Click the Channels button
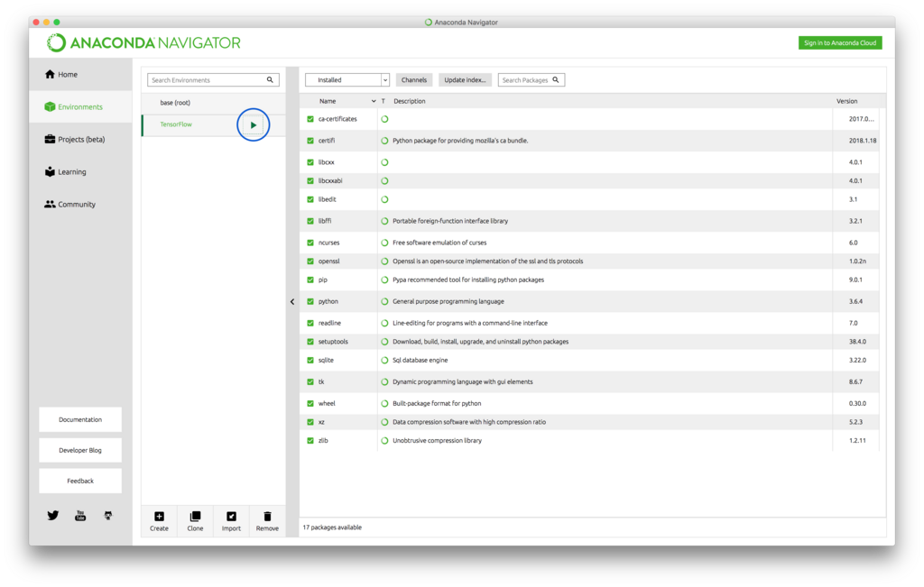This screenshot has height=587, width=924. tap(413, 80)
